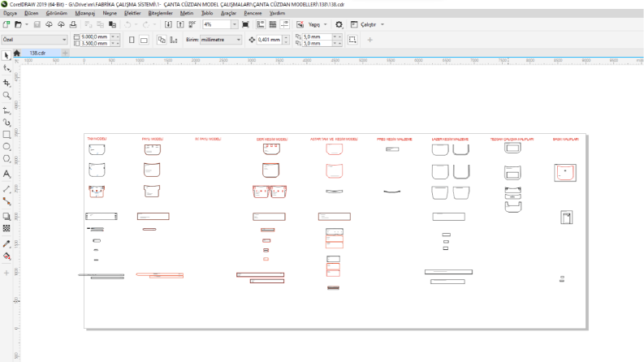Screen dimensions: 644x362
Task: Open the Efektler menu
Action: coord(132,13)
